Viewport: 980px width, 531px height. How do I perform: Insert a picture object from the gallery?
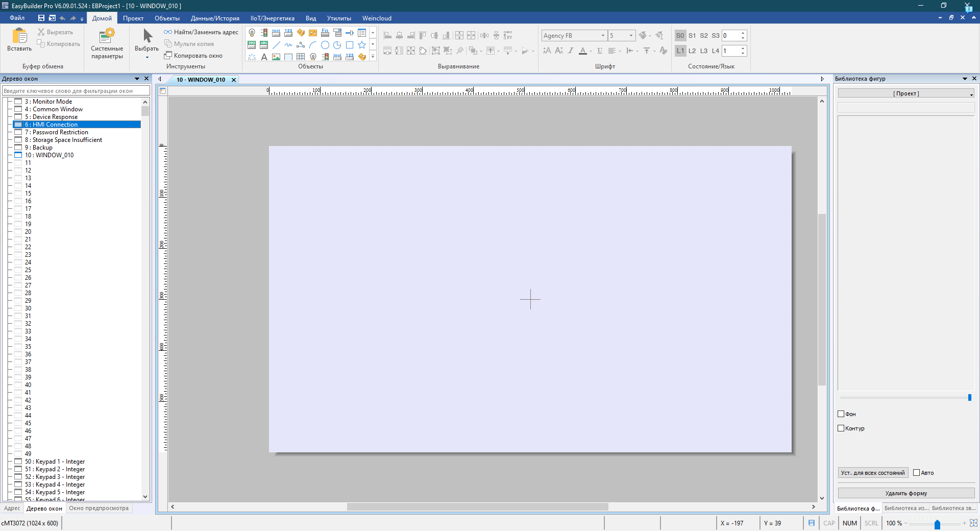point(276,57)
